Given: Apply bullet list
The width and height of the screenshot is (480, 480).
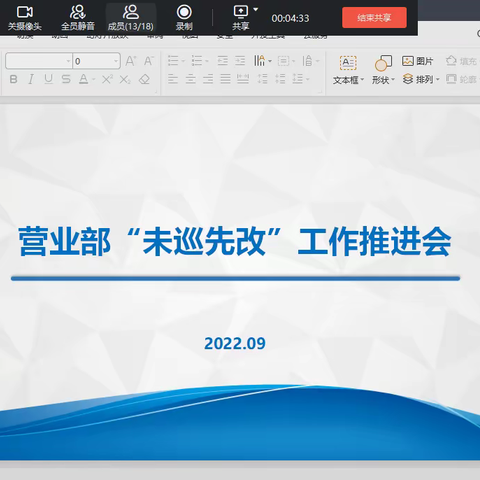Looking at the screenshot, I should pyautogui.click(x=173, y=61).
